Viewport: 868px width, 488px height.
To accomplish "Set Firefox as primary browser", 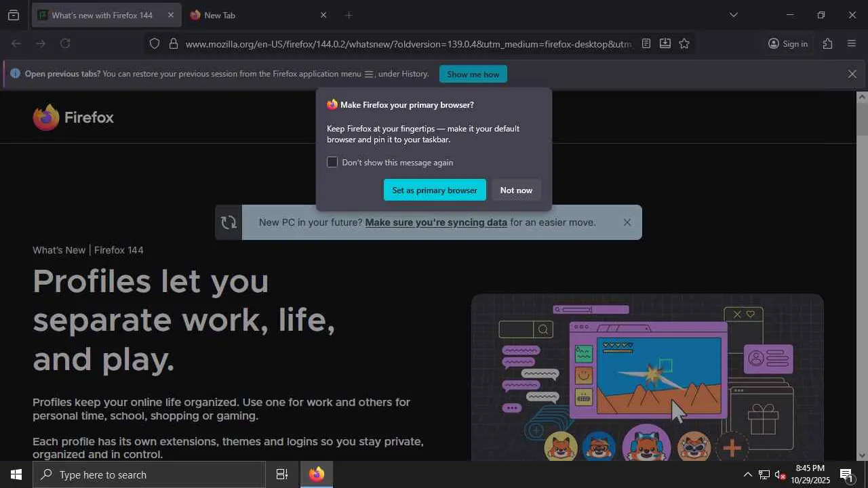I will [x=435, y=190].
